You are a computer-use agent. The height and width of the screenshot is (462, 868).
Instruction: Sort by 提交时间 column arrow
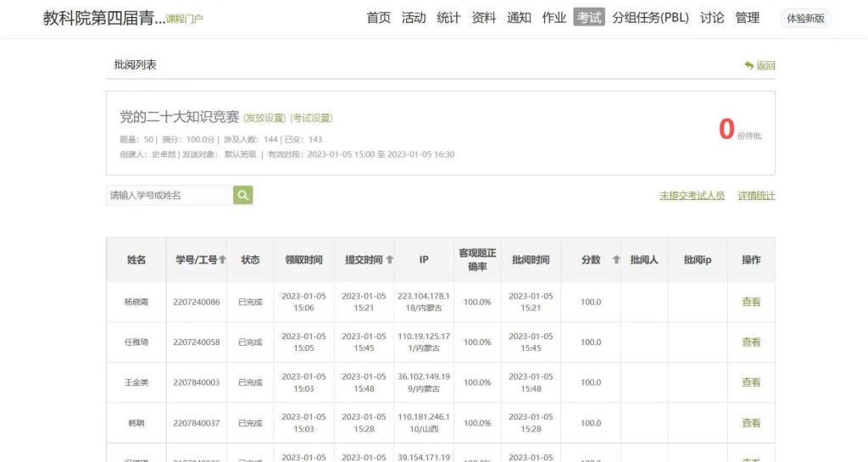click(390, 260)
